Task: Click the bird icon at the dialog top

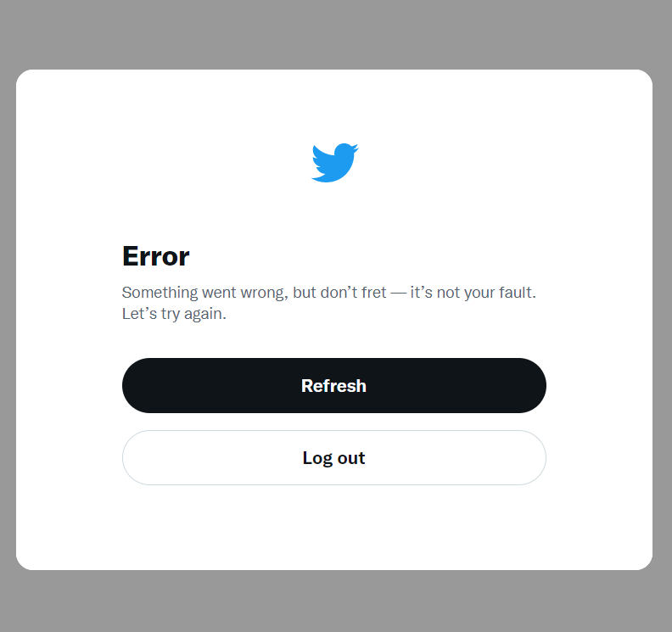Action: (x=334, y=163)
